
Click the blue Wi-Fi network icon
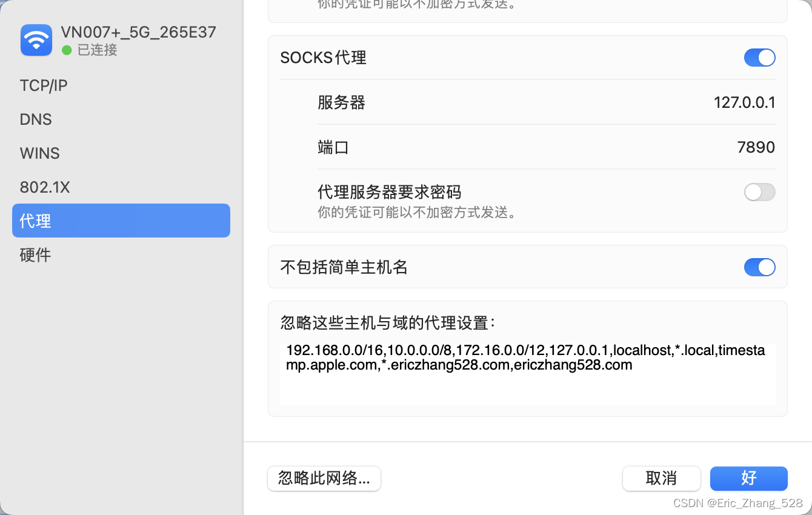tap(36, 40)
